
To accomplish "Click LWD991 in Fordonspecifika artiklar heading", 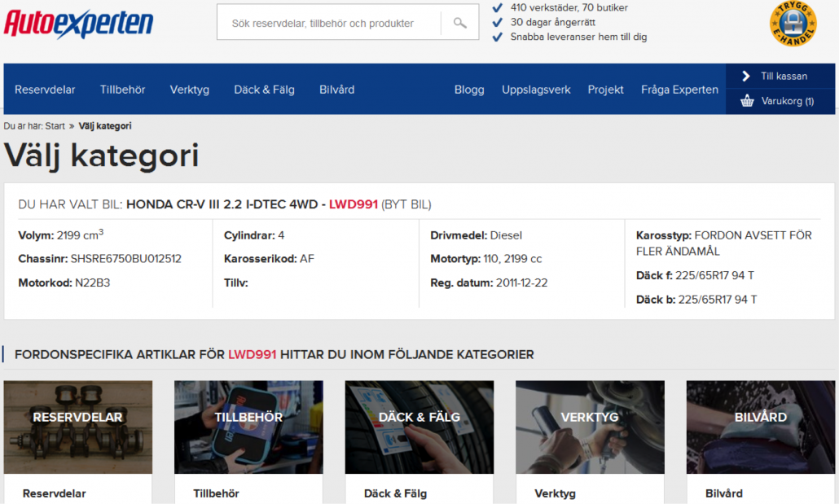I will pos(252,355).
